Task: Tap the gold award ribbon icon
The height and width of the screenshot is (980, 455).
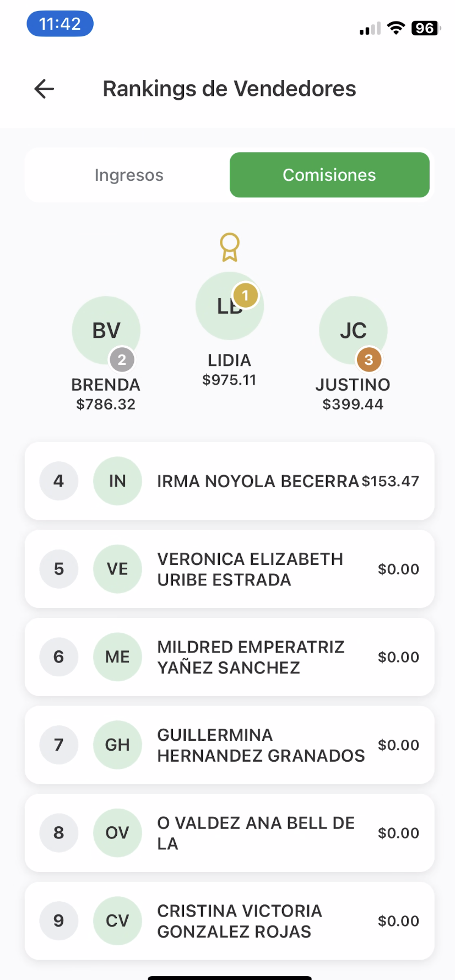Action: tap(230, 247)
